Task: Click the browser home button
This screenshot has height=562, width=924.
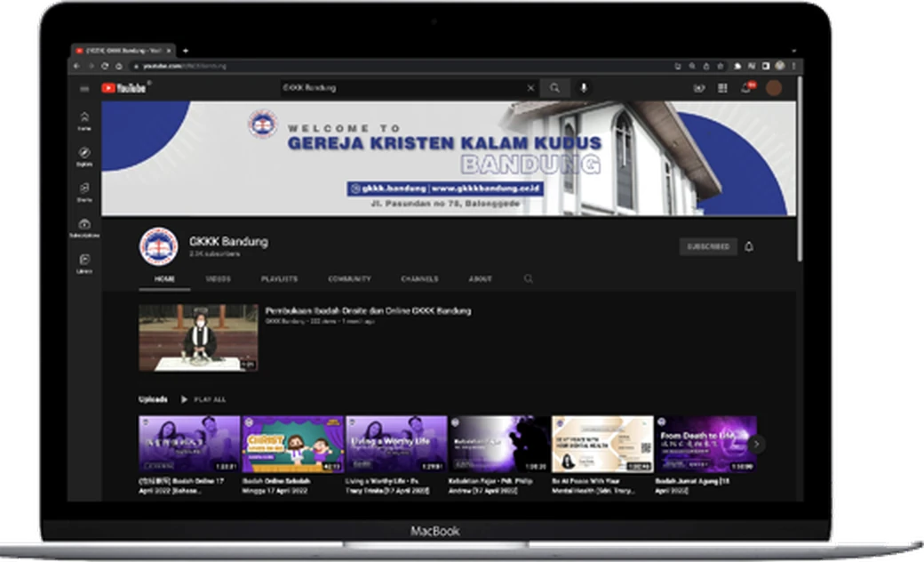Action: (x=119, y=66)
